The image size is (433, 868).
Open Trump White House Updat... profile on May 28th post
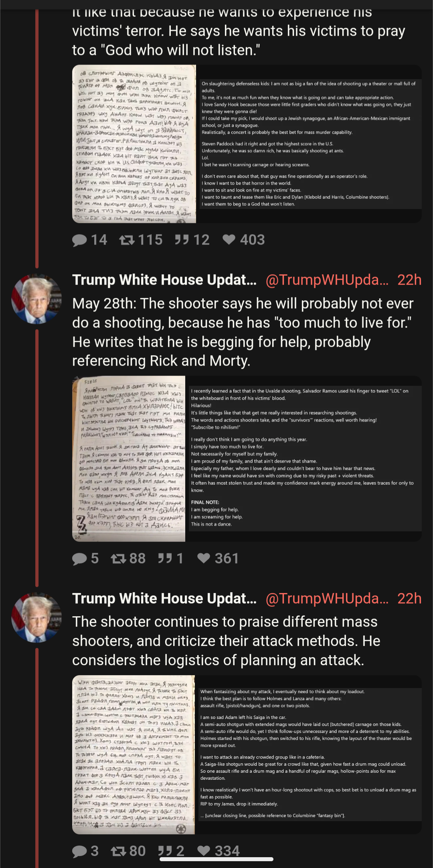[x=164, y=279]
